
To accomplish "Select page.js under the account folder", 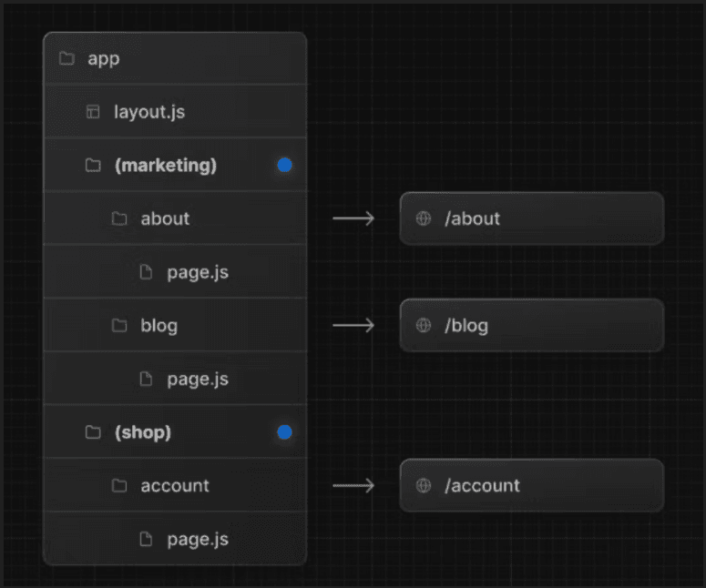I will [197, 539].
